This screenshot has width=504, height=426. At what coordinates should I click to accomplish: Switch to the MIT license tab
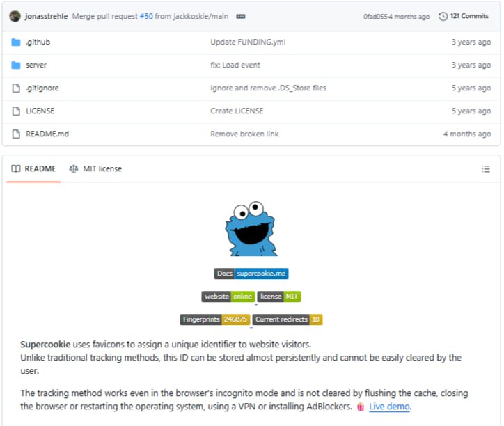[x=95, y=168]
